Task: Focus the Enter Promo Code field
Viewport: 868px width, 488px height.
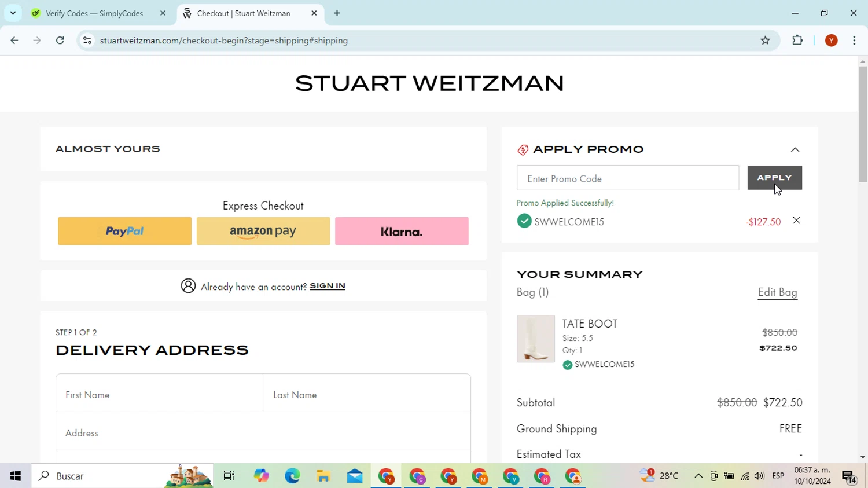Action: 627,178
